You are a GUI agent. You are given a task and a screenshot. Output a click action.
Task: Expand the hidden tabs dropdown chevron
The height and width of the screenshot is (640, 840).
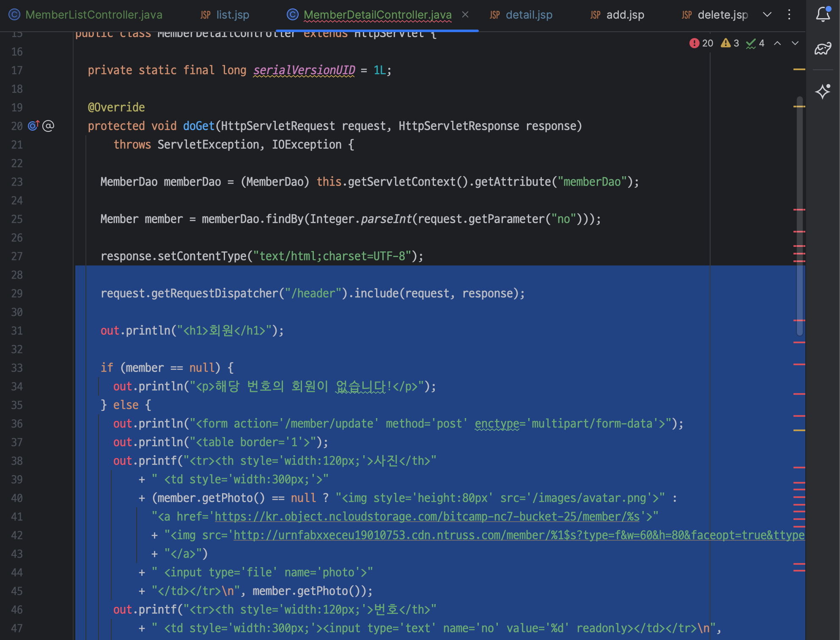(767, 14)
